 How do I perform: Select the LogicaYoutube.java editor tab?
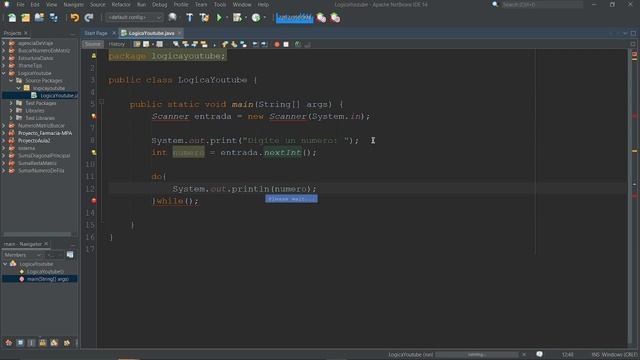pyautogui.click(x=151, y=33)
